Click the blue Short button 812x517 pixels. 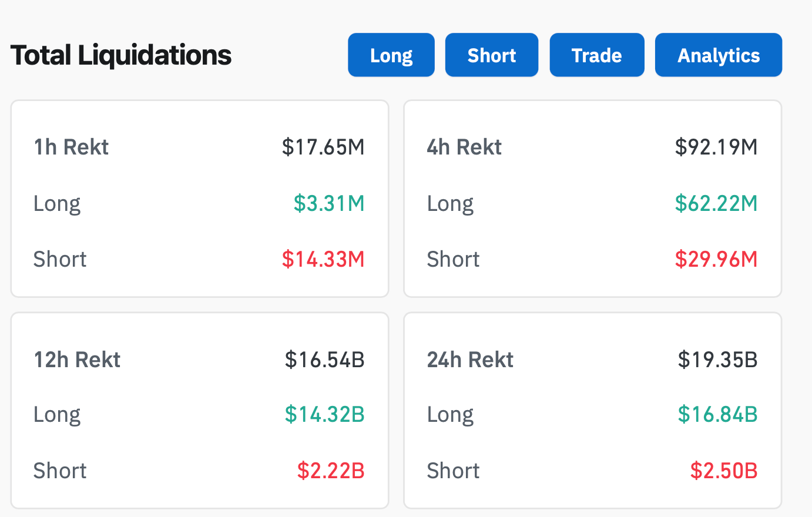(x=491, y=55)
